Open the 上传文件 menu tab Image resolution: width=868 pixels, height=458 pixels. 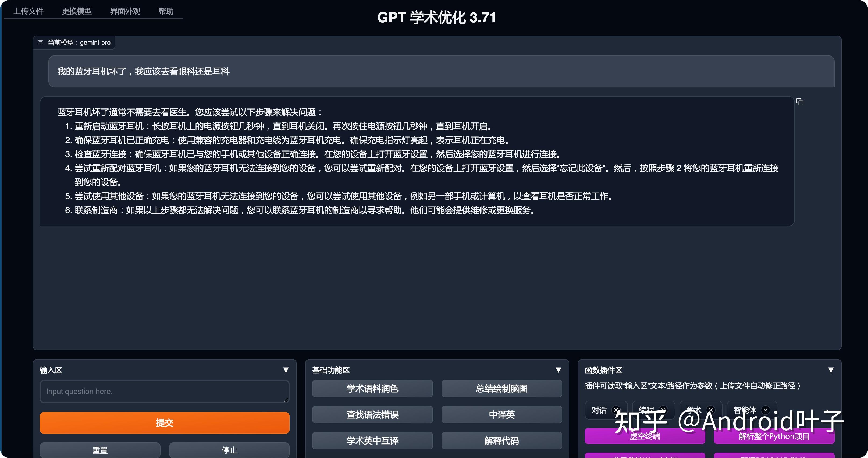(29, 11)
